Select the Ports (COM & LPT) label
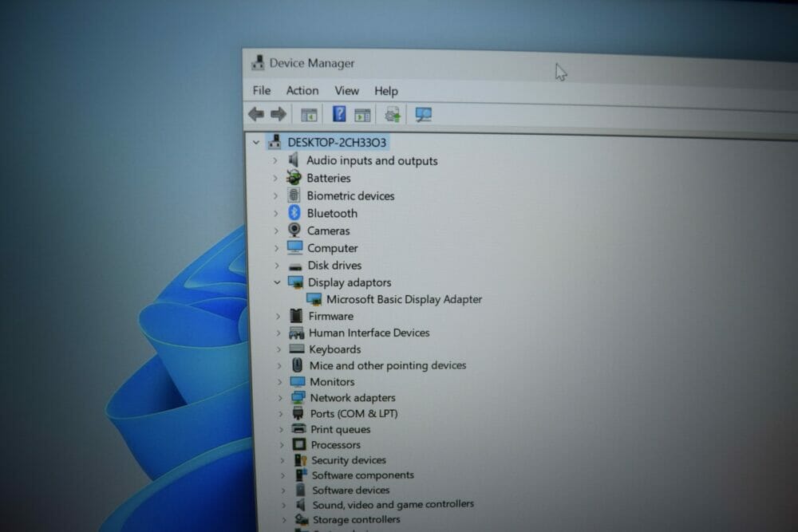Image resolution: width=798 pixels, height=532 pixels. pos(354,413)
